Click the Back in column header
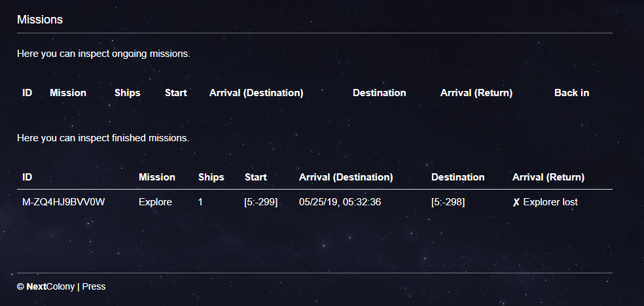Viewport: 644px width, 306px height. click(x=571, y=93)
